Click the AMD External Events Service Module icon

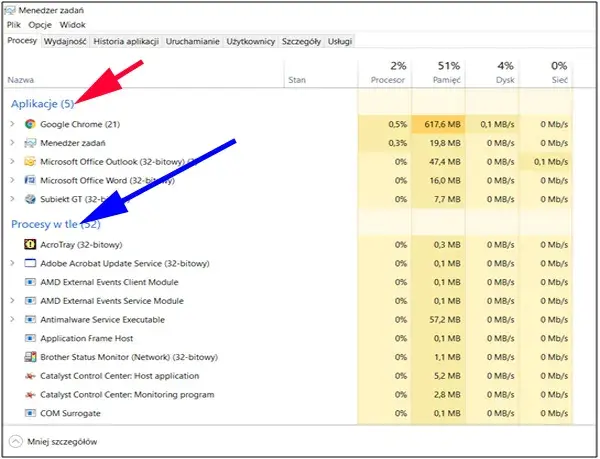(30, 301)
